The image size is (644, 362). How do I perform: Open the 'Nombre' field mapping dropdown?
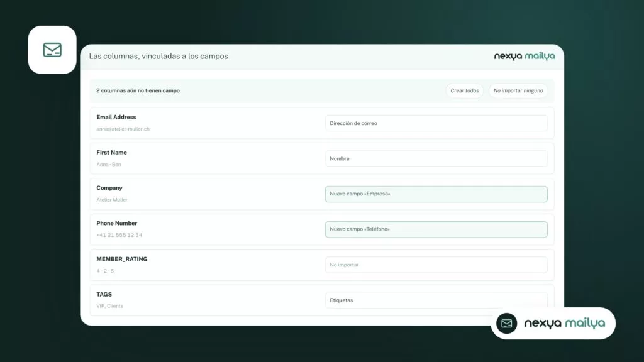click(436, 158)
